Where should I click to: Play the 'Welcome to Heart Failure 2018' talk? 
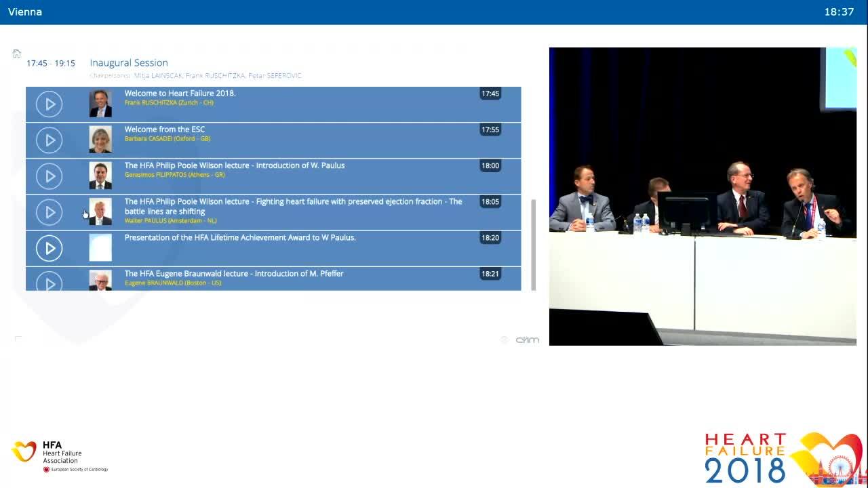pos(49,104)
